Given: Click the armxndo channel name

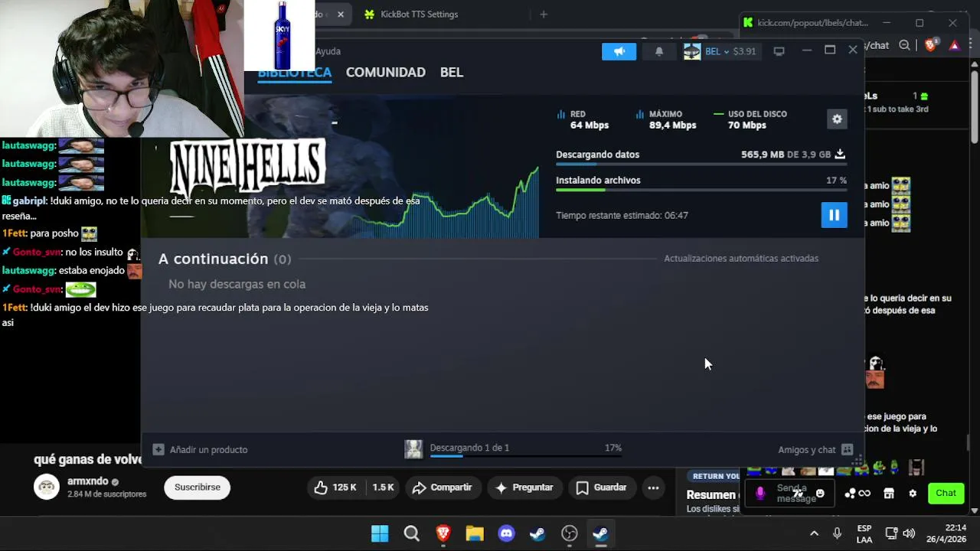Looking at the screenshot, I should (x=88, y=481).
